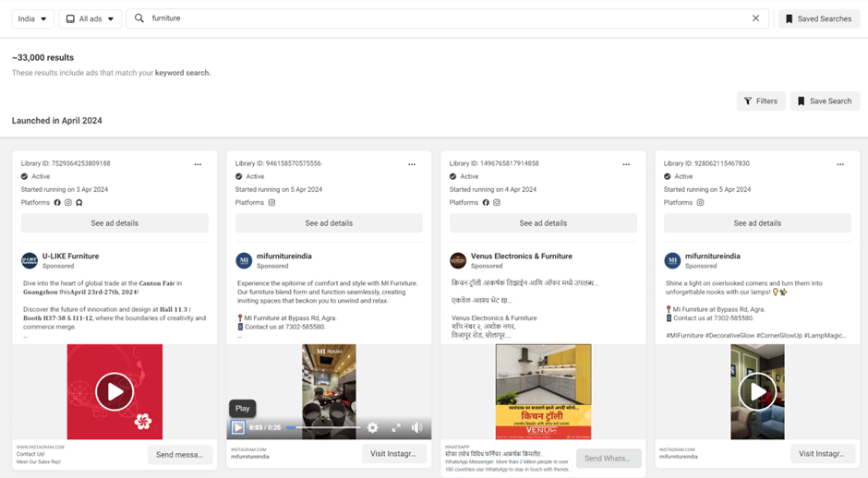868x478 pixels.
Task: Click Visit Instagram button under the 0:26 video
Action: coord(394,454)
